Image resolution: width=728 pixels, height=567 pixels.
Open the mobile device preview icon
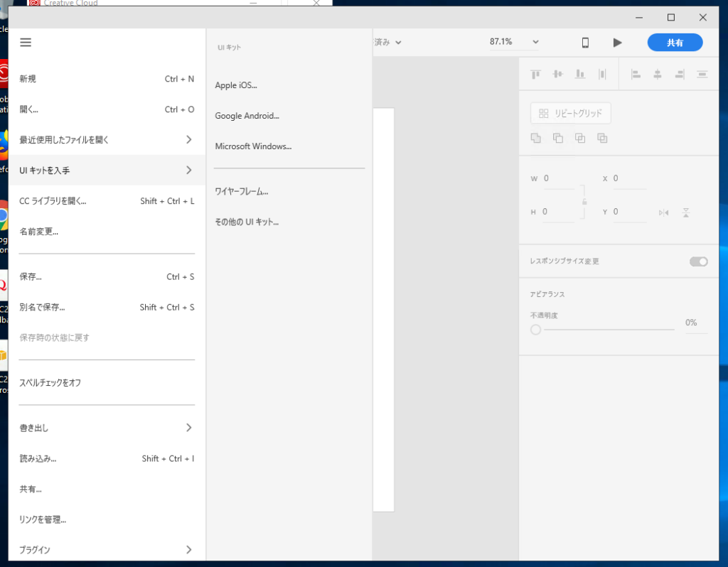point(585,43)
